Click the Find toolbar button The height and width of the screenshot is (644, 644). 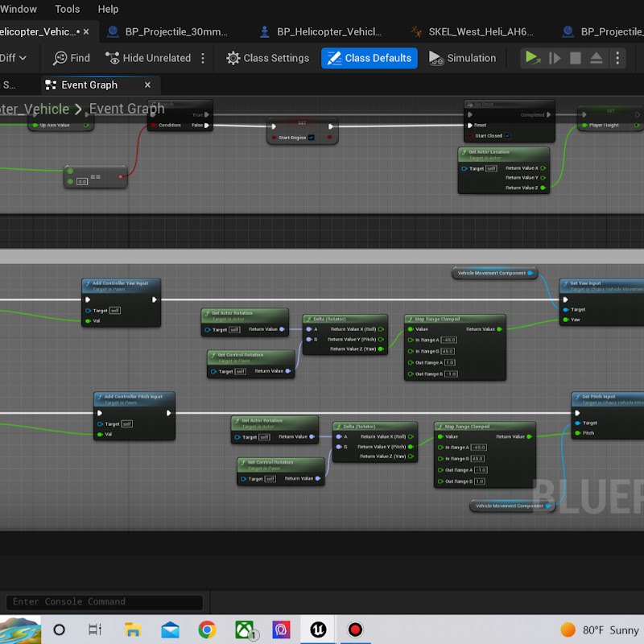click(71, 58)
